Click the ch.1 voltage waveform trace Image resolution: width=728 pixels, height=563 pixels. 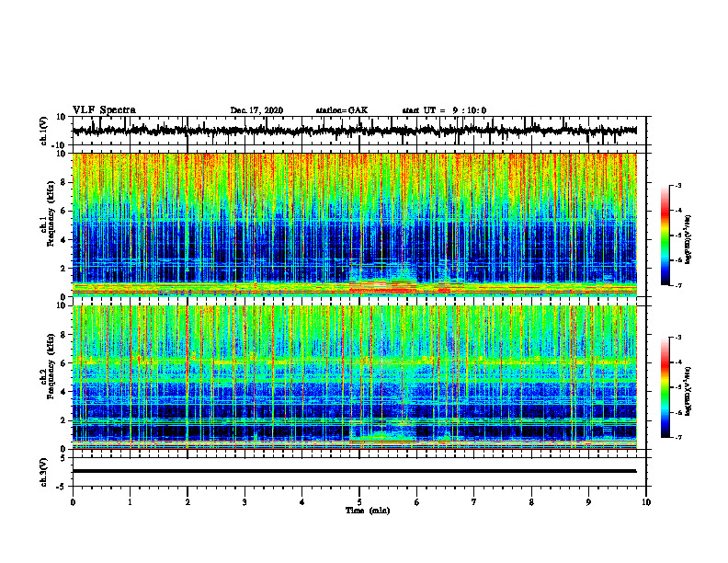[354, 131]
